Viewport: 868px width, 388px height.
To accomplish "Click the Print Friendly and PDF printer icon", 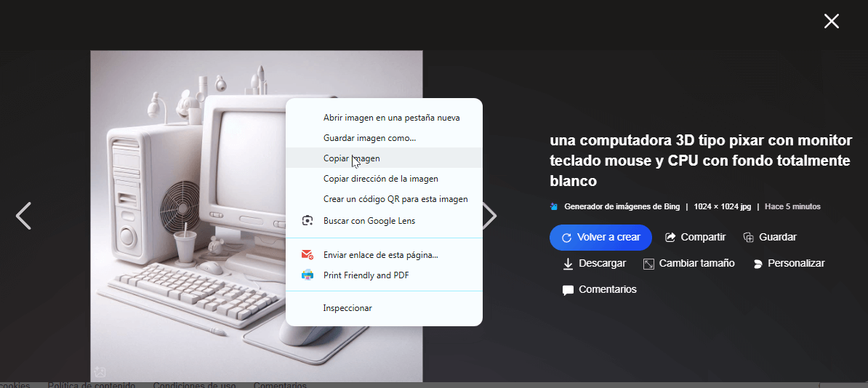I will [x=308, y=275].
